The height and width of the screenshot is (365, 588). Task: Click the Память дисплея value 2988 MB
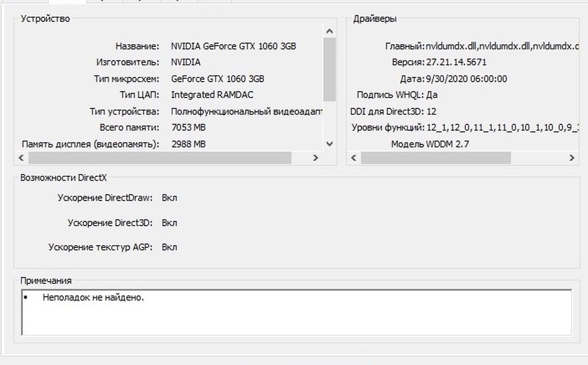[188, 144]
